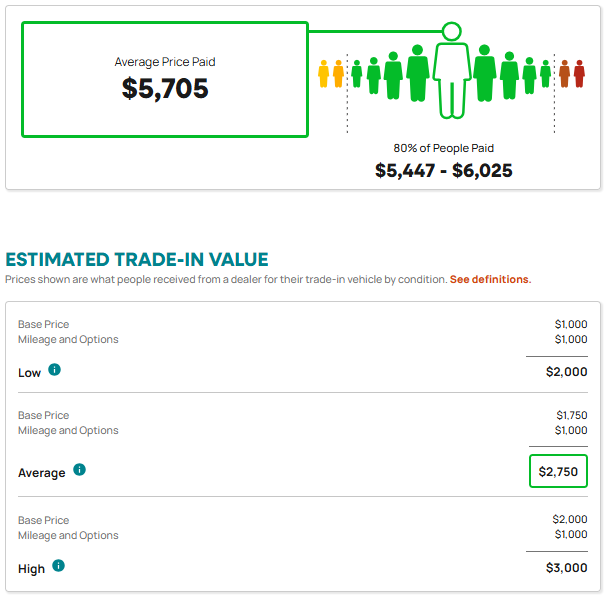
Task: Click the info icon next to Low
Action: tap(54, 369)
